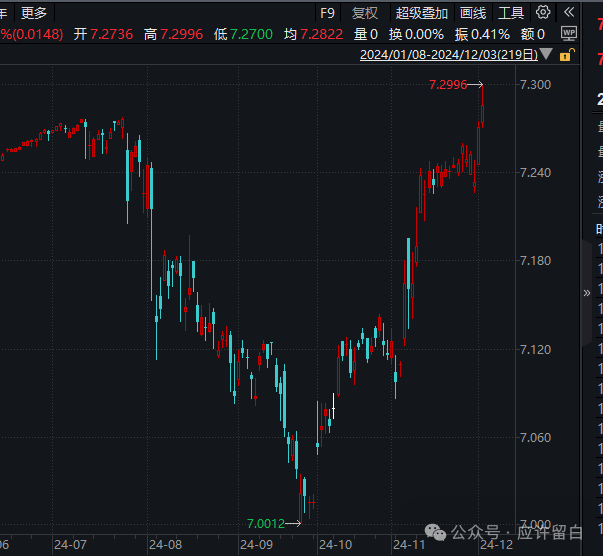This screenshot has height=556, width=603.
Task: Click the WP monitor icon
Action: pyautogui.click(x=569, y=34)
